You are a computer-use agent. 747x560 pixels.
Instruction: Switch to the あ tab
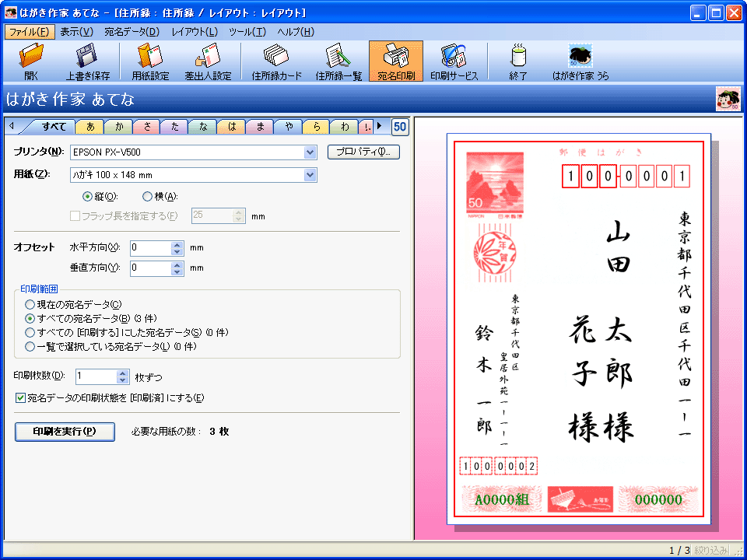click(x=90, y=127)
